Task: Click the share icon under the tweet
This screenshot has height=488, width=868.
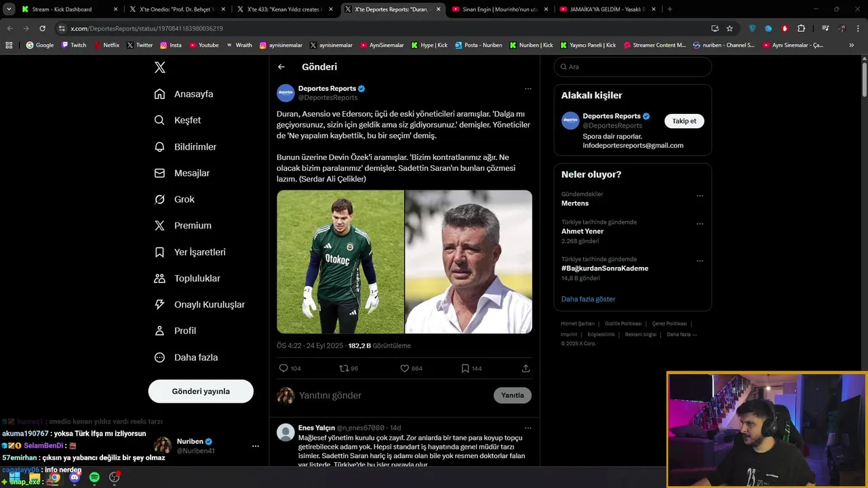Action: (x=526, y=368)
